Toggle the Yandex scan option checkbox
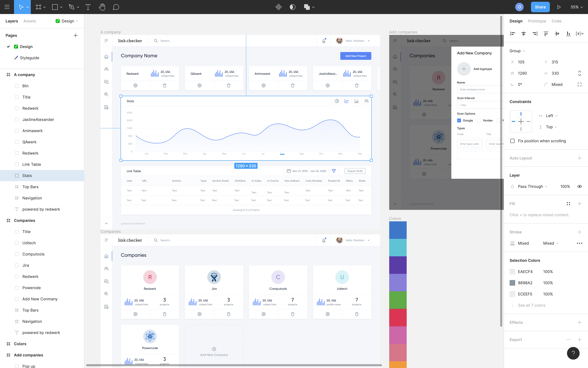 [479, 120]
